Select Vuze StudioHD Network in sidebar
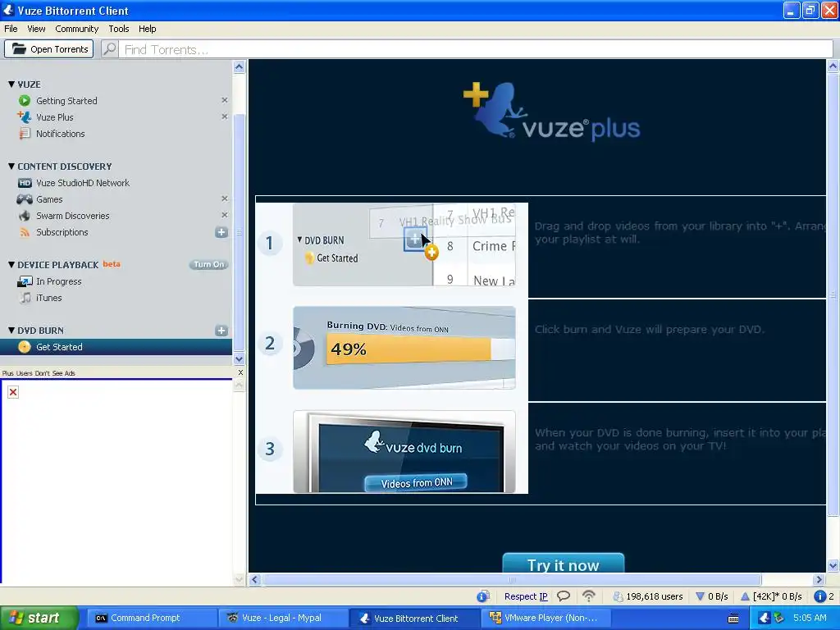The image size is (840, 630). (x=83, y=183)
